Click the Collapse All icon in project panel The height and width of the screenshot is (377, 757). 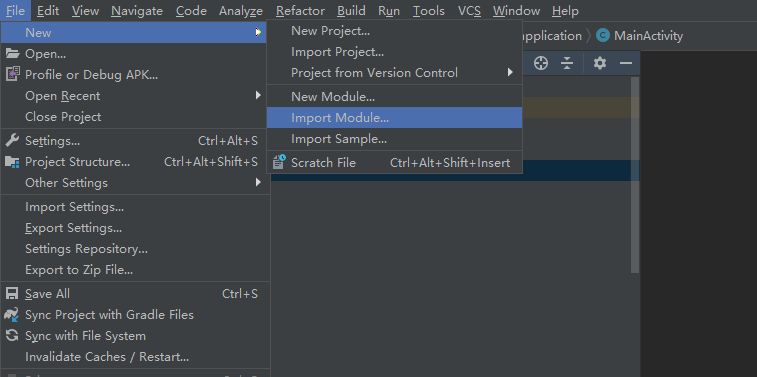pyautogui.click(x=567, y=63)
